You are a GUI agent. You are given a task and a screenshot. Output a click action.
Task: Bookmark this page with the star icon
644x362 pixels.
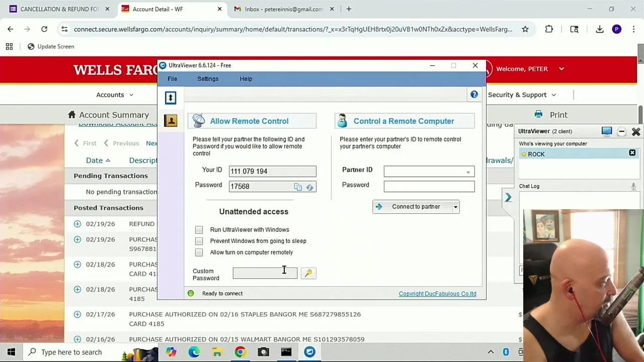(x=525, y=29)
